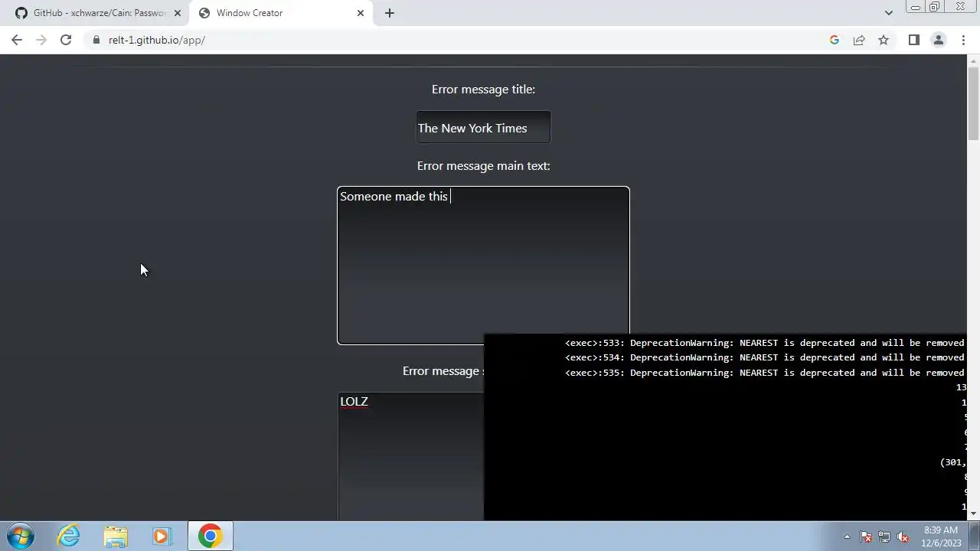
Task: Click the scrollbar down arrow
Action: tap(973, 514)
